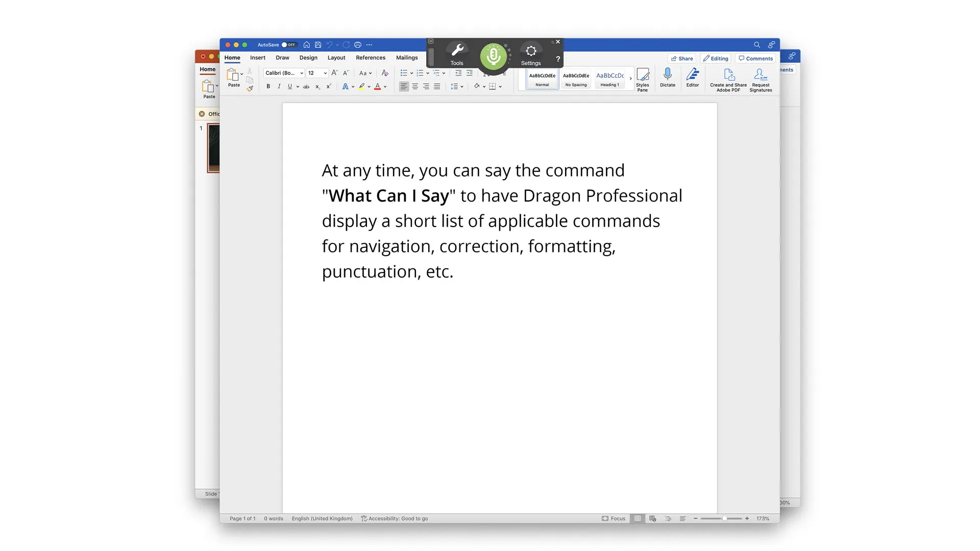Screen dimensions: 980x551
Task: Click the Share button
Action: pos(682,59)
